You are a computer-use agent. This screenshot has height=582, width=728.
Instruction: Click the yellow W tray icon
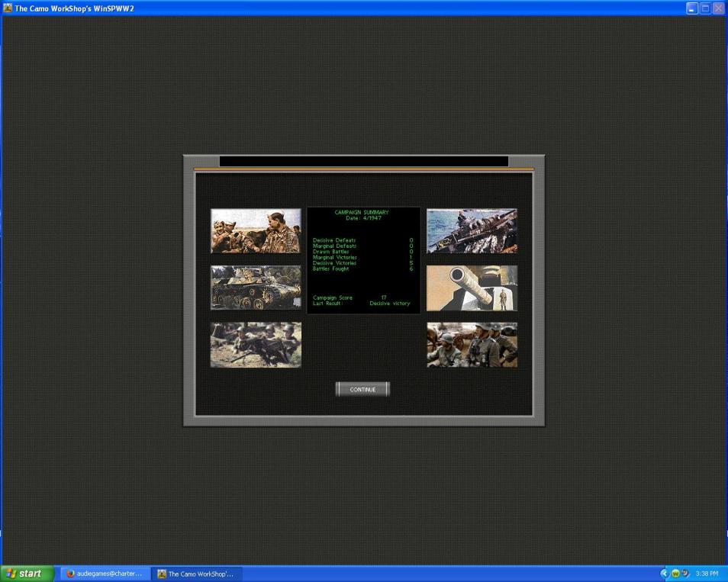point(675,574)
